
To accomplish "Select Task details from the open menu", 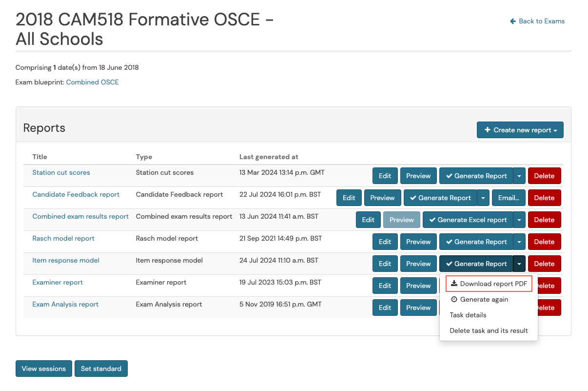I will (x=468, y=315).
